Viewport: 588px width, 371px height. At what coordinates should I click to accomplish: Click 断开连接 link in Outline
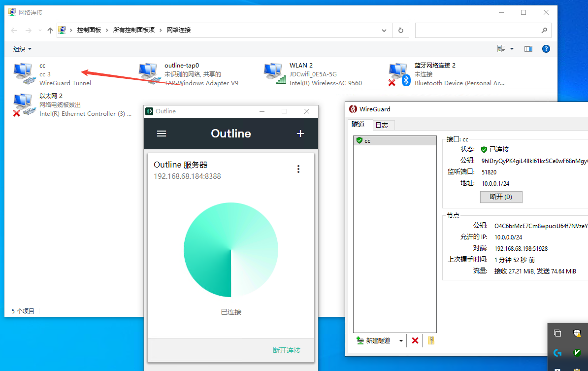coord(287,350)
